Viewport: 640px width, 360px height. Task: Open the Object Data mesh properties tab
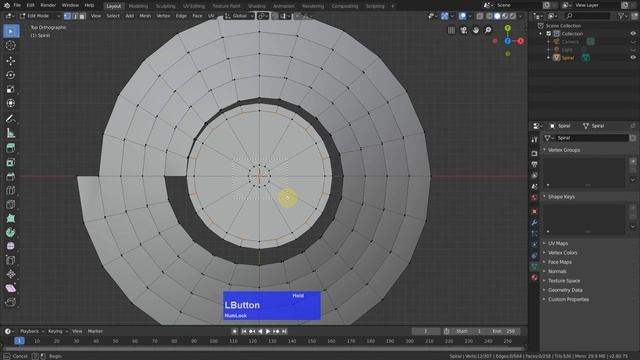pos(534,267)
